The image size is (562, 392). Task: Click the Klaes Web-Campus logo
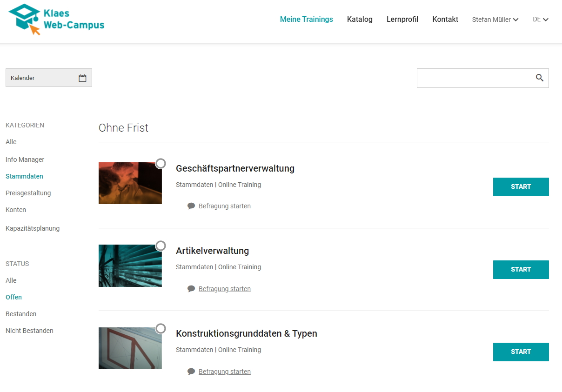(x=56, y=20)
